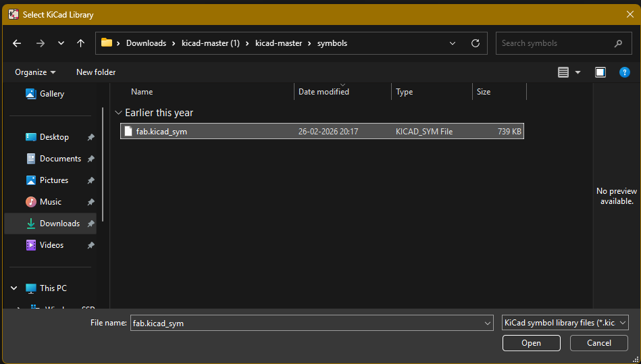Go forward with the right arrow
The image size is (641, 364).
click(x=40, y=43)
